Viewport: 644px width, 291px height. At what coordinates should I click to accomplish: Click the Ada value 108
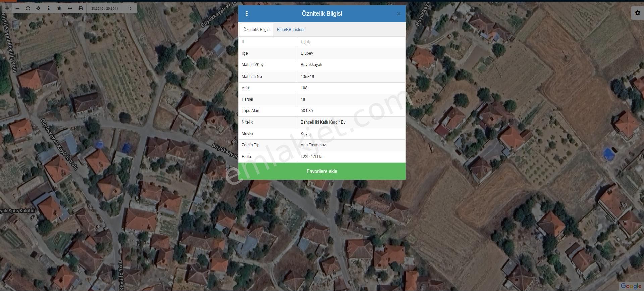pos(304,88)
